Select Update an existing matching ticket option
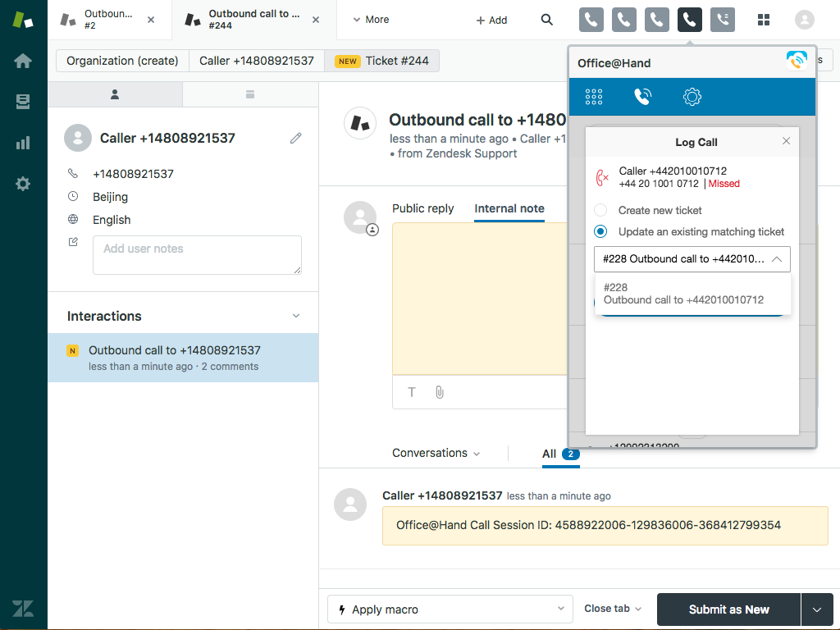The height and width of the screenshot is (630, 840). tap(600, 231)
